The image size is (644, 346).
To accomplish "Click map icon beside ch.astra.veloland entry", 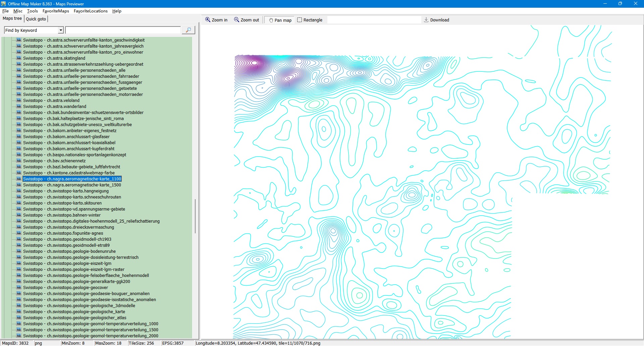I will coord(19,100).
